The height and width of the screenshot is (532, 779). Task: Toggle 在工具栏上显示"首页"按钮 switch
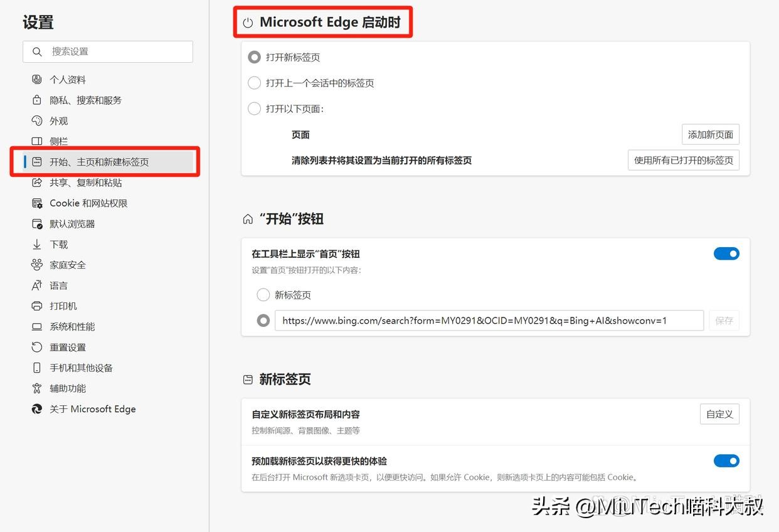(726, 253)
